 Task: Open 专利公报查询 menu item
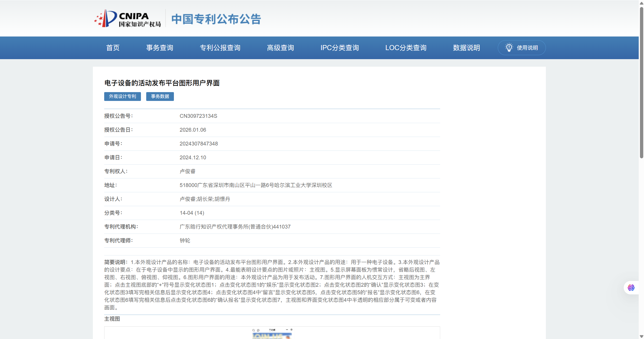click(220, 48)
